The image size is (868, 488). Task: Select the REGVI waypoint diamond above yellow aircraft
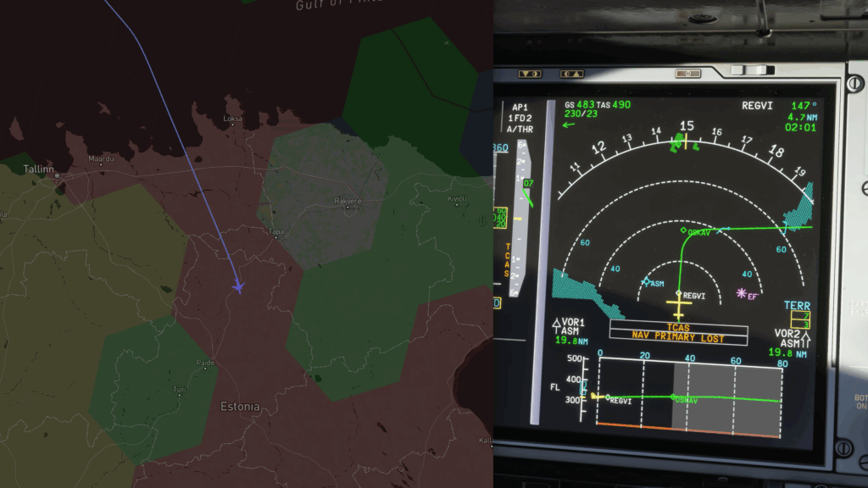tap(678, 293)
